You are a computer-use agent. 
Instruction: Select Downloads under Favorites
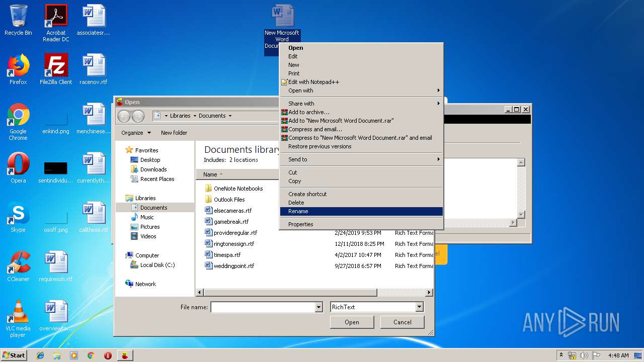(x=153, y=169)
